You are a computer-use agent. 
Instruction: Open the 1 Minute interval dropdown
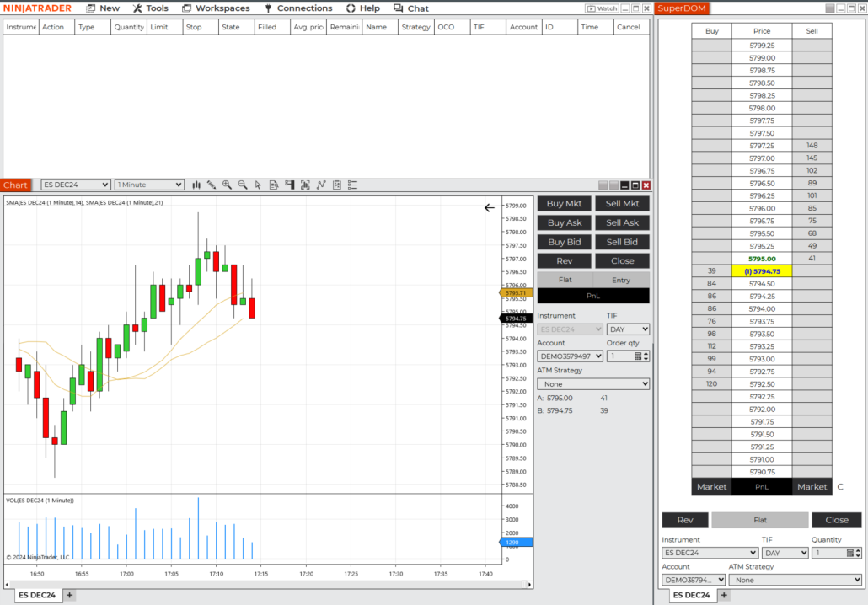coord(149,185)
